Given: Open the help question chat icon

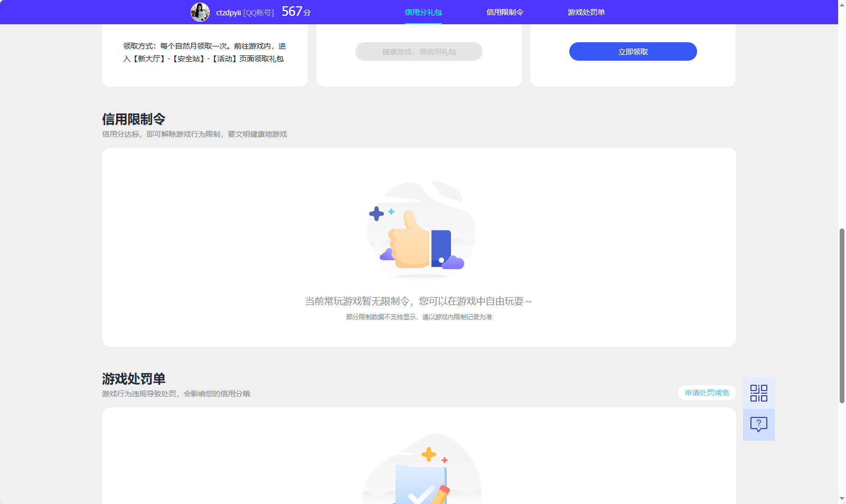Looking at the screenshot, I should click(759, 425).
